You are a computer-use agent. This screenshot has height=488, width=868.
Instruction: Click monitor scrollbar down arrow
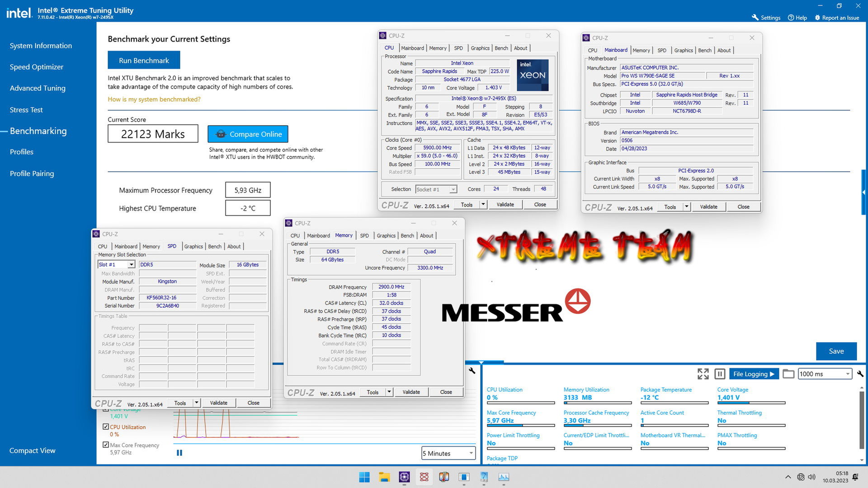(x=862, y=460)
